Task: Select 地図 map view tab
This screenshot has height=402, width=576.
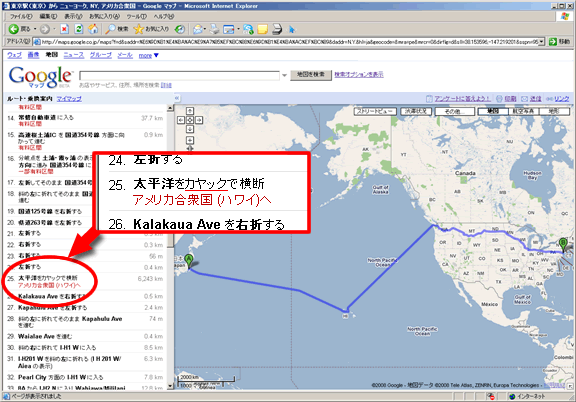Action: click(493, 111)
